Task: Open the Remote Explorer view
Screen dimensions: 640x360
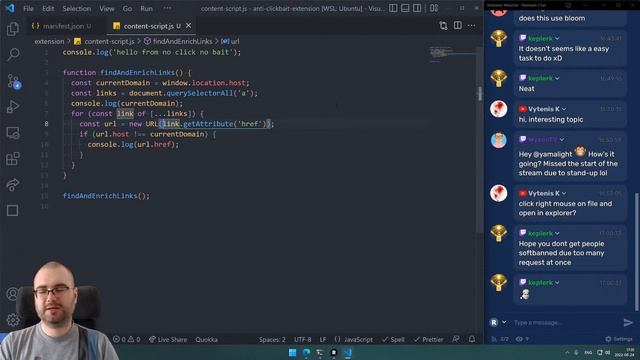Action: [x=13, y=133]
